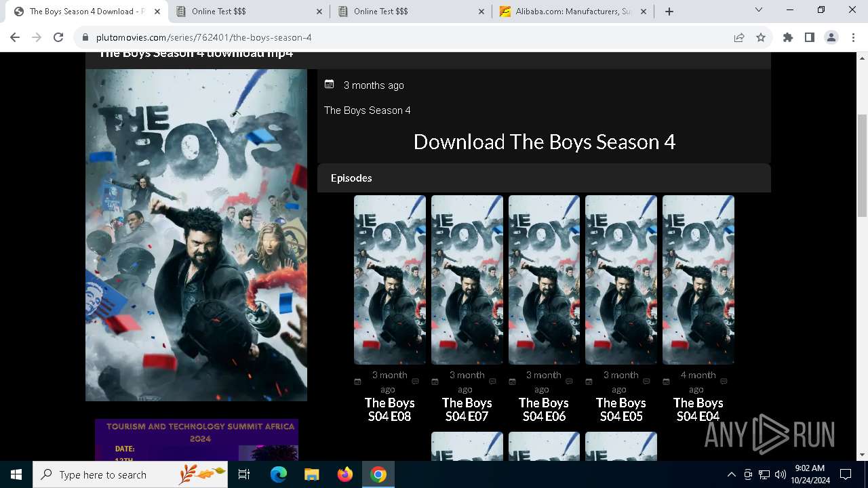
Task: Open volume control in tray
Action: tap(780, 474)
